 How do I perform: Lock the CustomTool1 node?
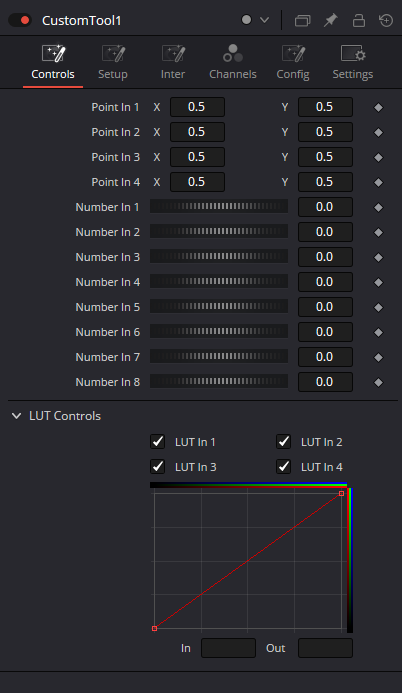pos(359,20)
